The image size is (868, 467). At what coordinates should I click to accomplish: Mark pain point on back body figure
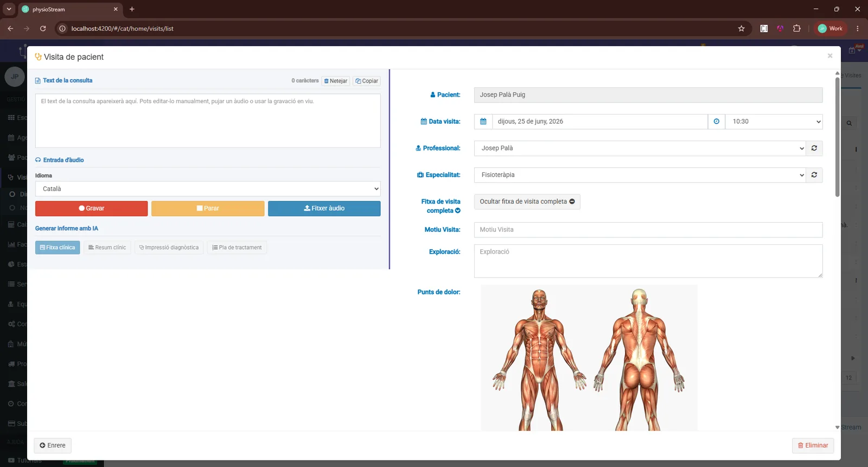[640, 358]
